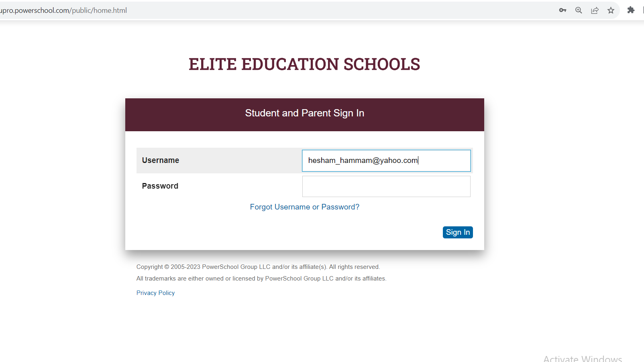
Task: Open the browser extensions puzzle icon
Action: tap(630, 10)
